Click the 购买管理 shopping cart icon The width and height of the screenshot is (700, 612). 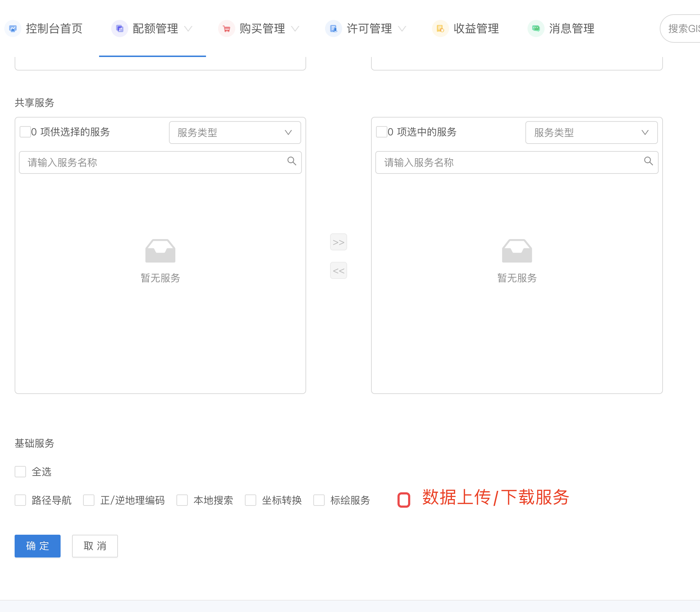click(227, 28)
